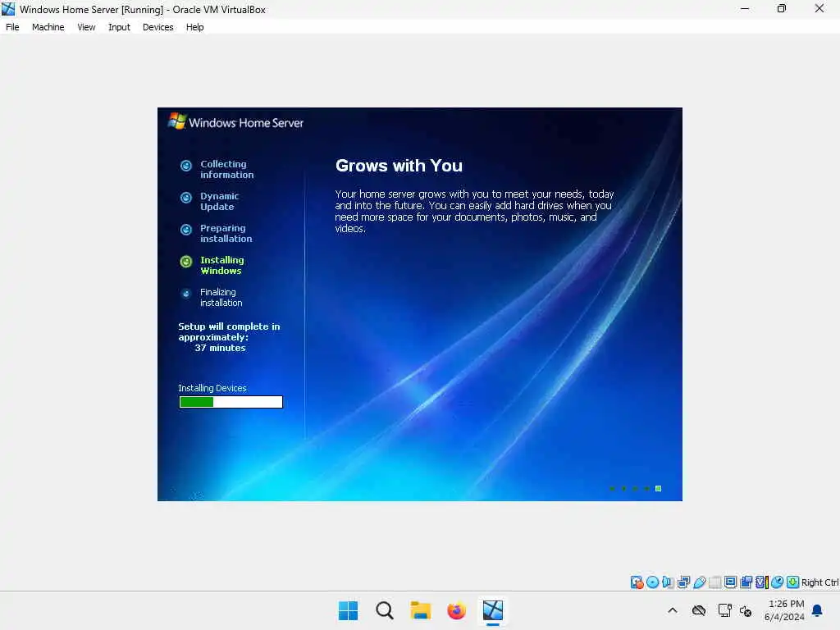
Task: Open the View menu
Action: pos(86,27)
